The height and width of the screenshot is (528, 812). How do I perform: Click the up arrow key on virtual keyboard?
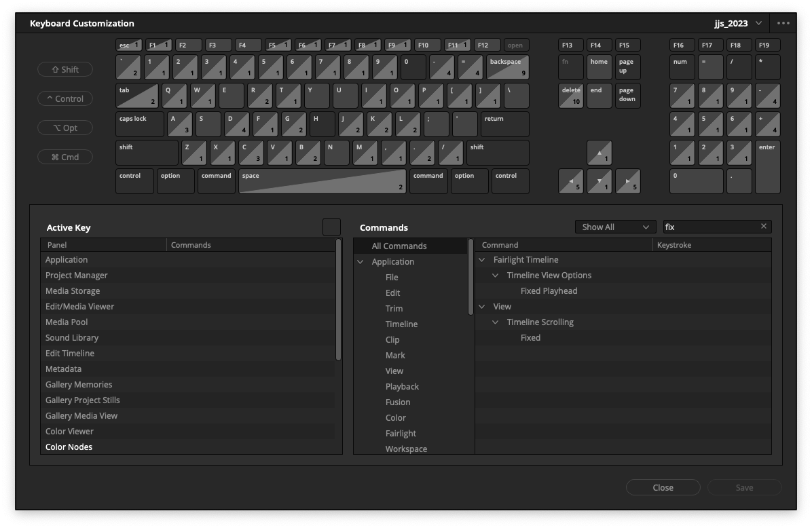click(599, 153)
